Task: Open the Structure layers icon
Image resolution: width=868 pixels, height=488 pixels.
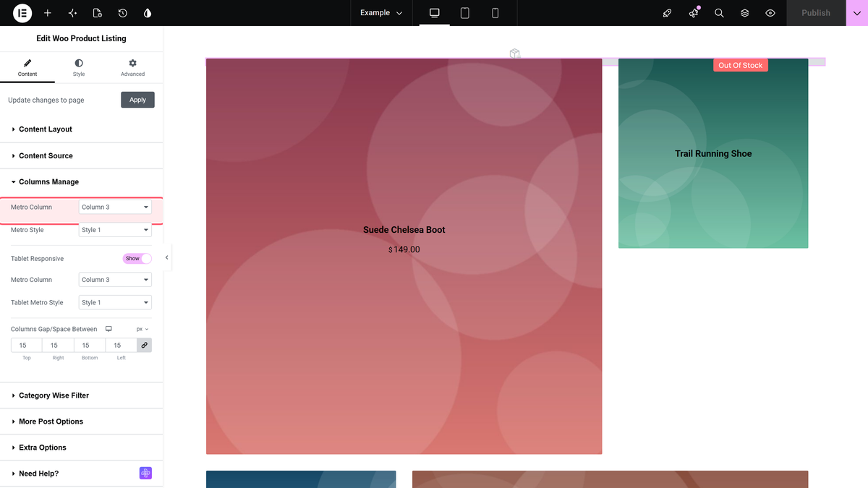Action: pos(744,13)
